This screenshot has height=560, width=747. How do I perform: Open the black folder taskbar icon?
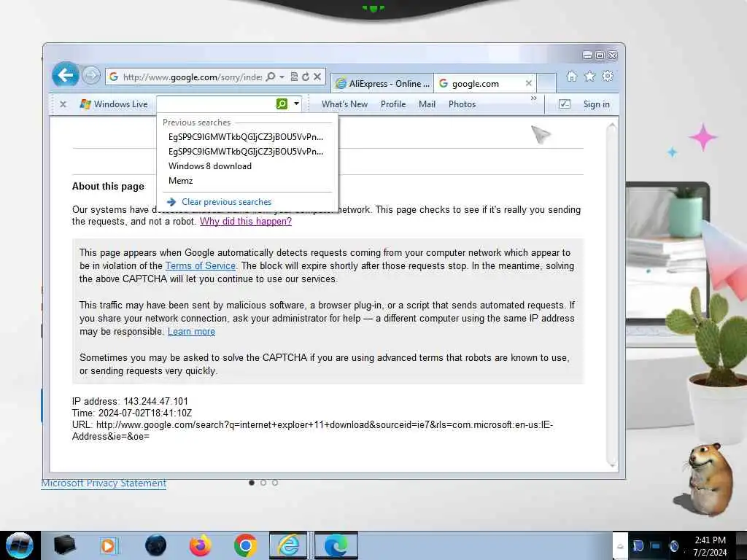pos(64,545)
